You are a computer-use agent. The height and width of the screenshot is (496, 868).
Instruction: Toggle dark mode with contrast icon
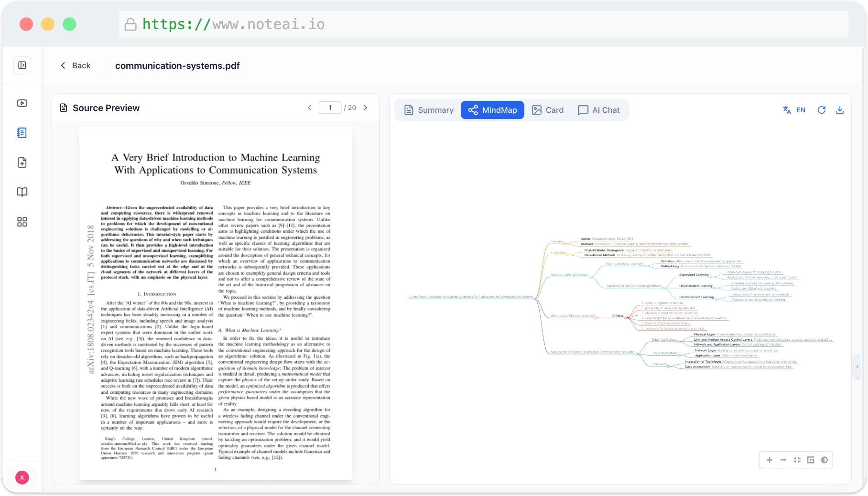pyautogui.click(x=825, y=460)
